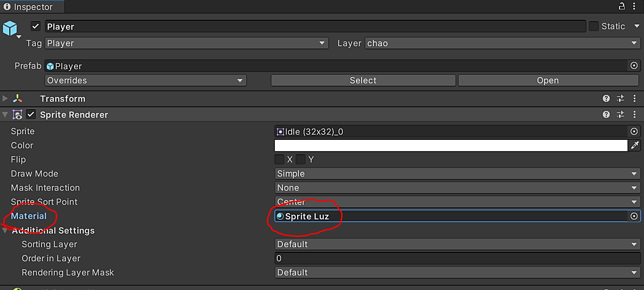
Task: Open the Material object picker circle
Action: [x=634, y=216]
